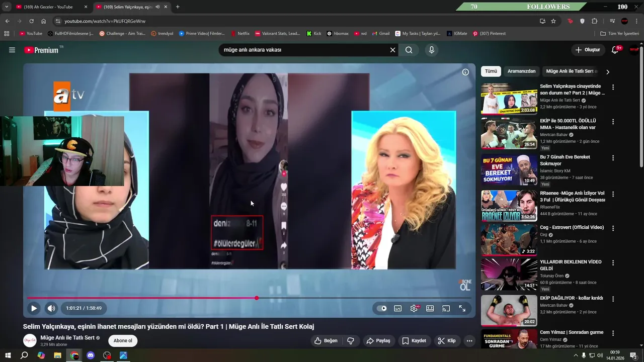This screenshot has height=362, width=644.
Task: Open player settings gear
Action: (414, 308)
